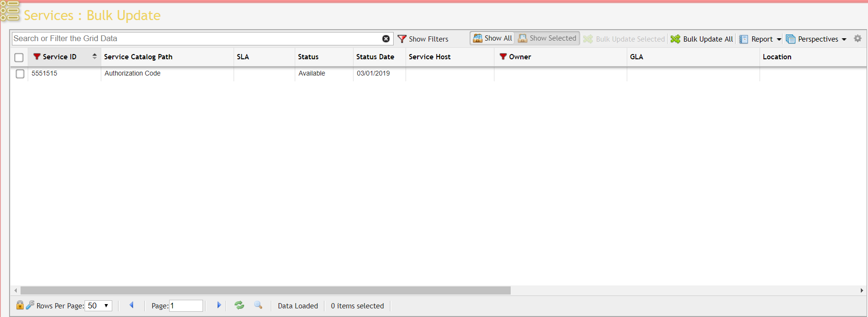868x317 pixels.
Task: Click Bulk Update Selected button
Action: tap(624, 39)
